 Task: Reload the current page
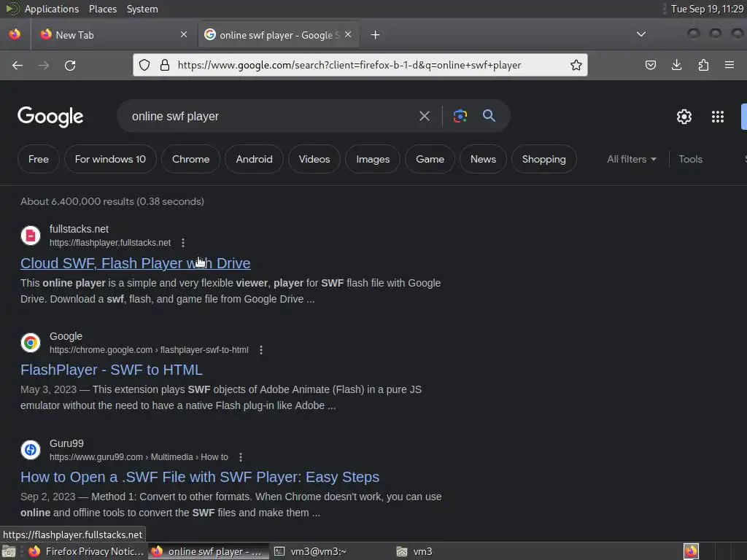(x=70, y=65)
